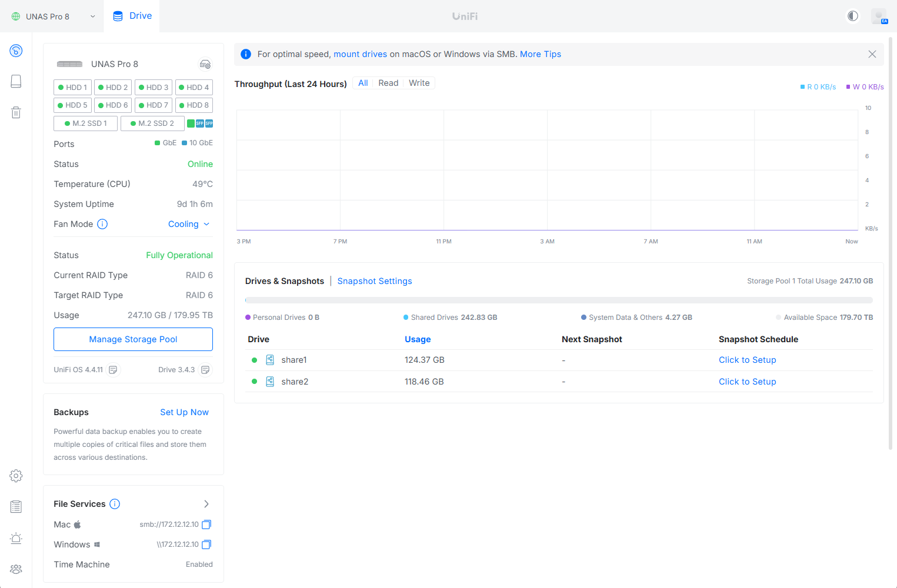This screenshot has height=588, width=897.
Task: Click the Manage Storage Pool button
Action: coord(133,339)
